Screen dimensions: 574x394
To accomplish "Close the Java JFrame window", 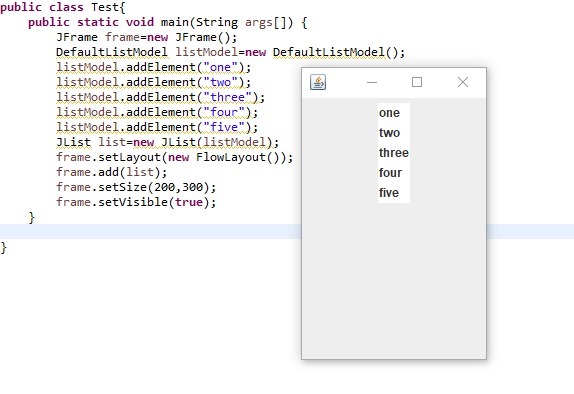I will [x=463, y=82].
